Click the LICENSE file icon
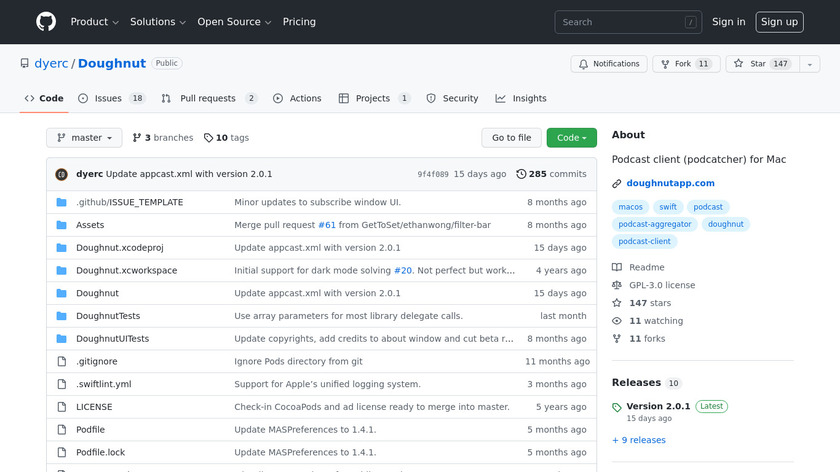 coord(62,407)
